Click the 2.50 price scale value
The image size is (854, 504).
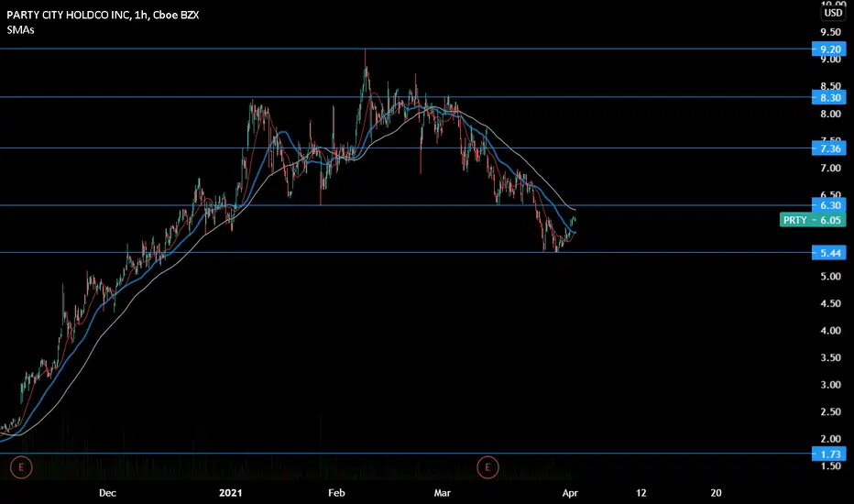(x=830, y=412)
